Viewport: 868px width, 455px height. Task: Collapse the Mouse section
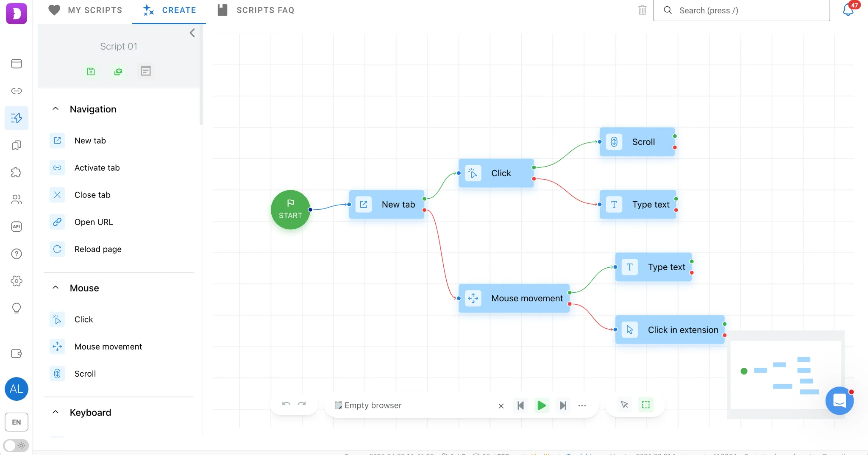[x=56, y=288]
